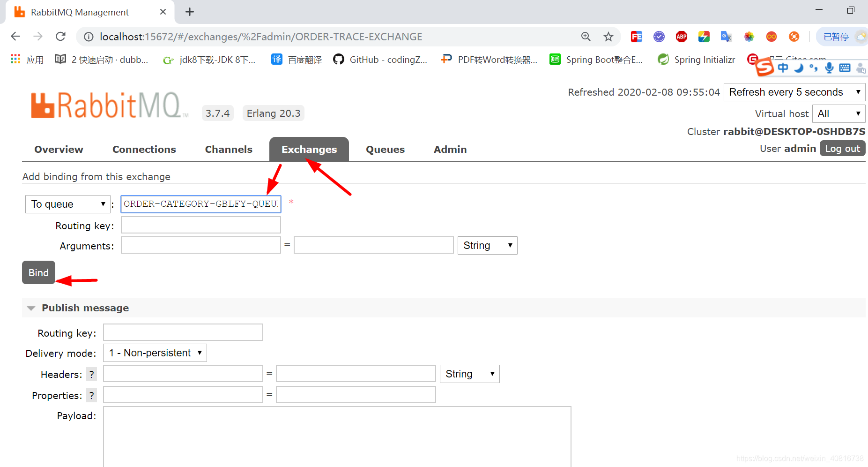Switch to the Channels tab
Viewport: 868px width, 467px height.
pyautogui.click(x=229, y=149)
